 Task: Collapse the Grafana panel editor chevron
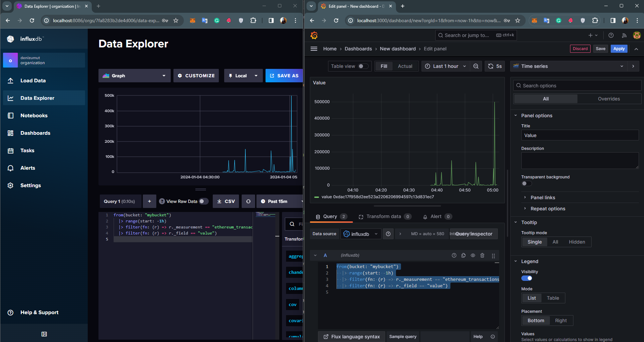point(636,49)
